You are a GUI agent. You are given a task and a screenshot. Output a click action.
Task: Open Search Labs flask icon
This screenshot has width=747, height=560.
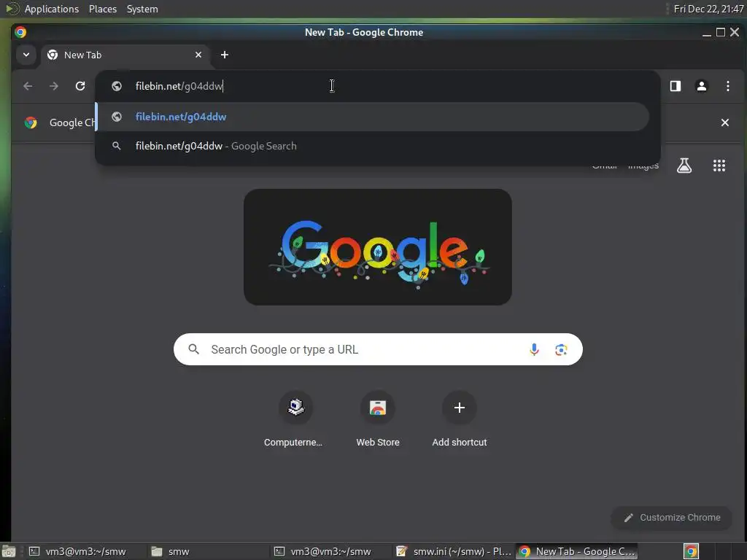tap(684, 166)
